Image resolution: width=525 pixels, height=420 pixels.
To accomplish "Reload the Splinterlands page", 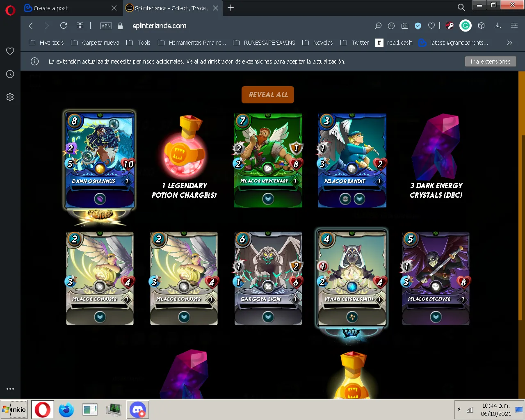I will point(63,26).
